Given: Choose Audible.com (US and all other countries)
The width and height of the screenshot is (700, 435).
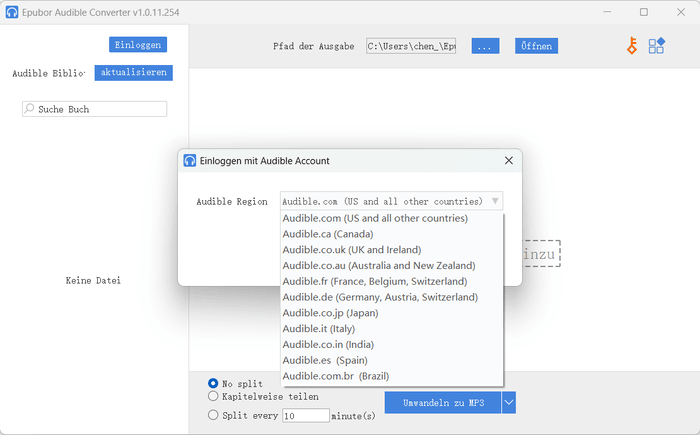Looking at the screenshot, I should [392, 218].
